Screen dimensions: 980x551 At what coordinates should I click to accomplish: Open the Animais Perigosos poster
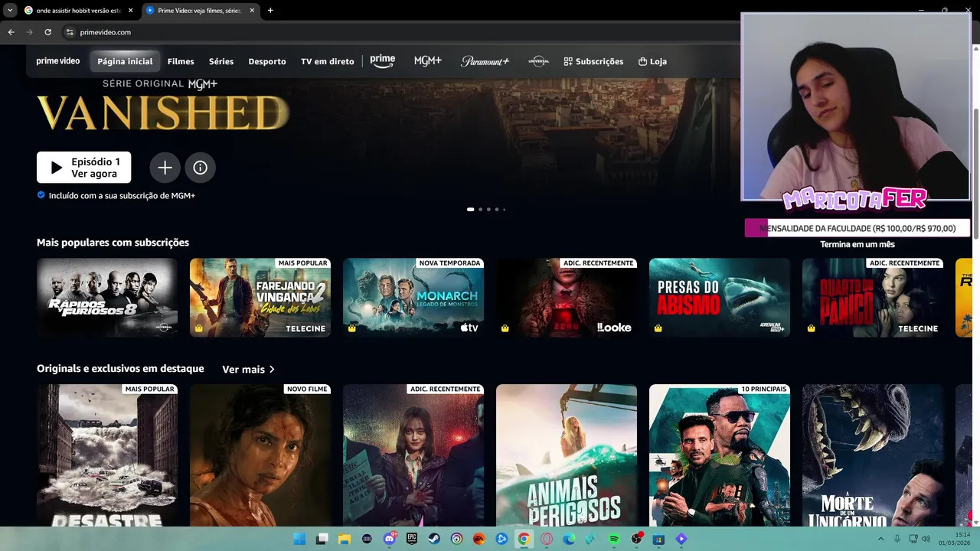(567, 455)
